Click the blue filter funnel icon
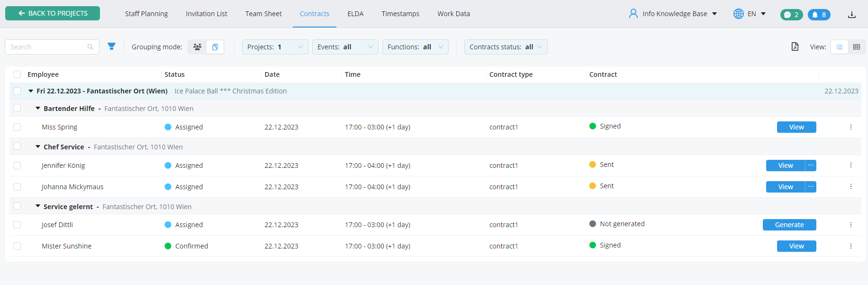Viewport: 868px width, 285px height. click(x=111, y=46)
